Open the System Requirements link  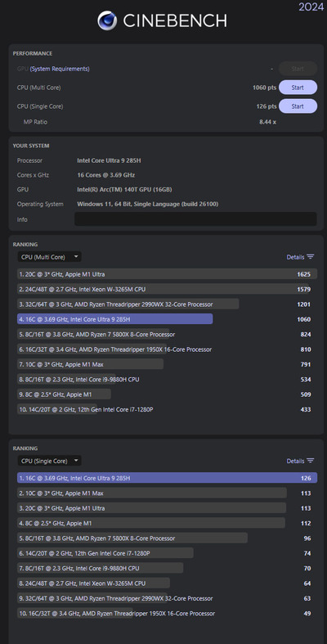(60, 69)
